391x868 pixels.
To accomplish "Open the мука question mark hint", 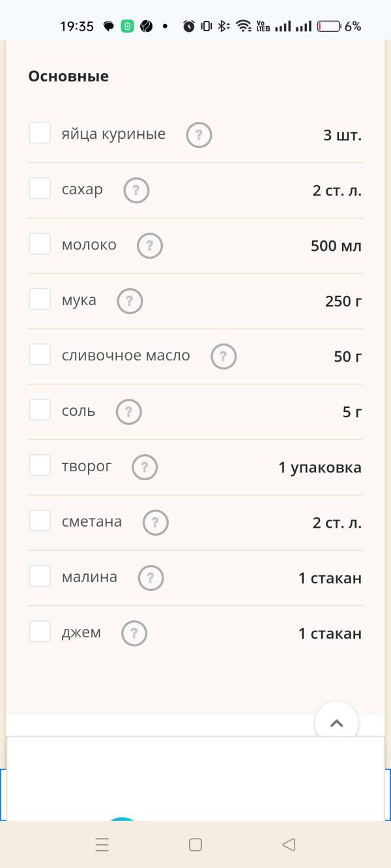I will 130,302.
